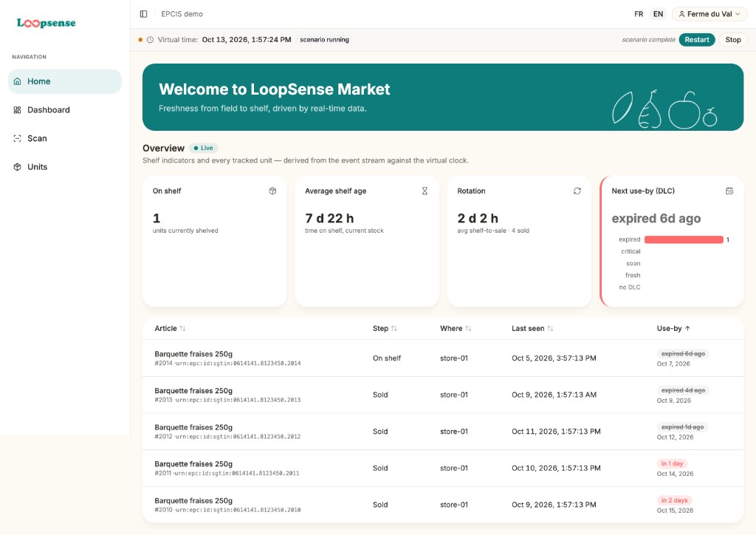Switch language to EN
This screenshot has width=756, height=535.
pyautogui.click(x=658, y=14)
